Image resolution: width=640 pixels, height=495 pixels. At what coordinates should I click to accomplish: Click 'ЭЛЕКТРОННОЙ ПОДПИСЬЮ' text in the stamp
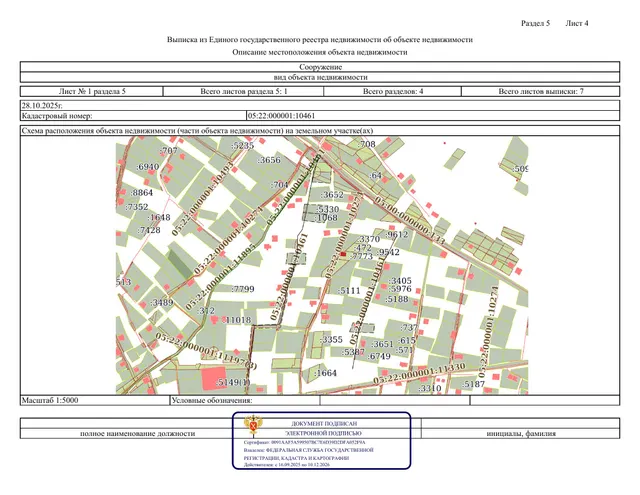[x=323, y=433]
